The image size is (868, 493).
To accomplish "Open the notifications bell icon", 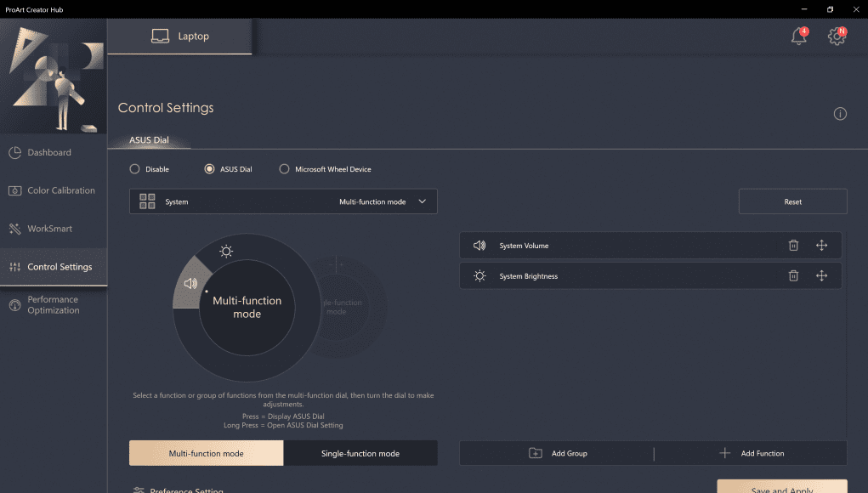I will [x=798, y=37].
